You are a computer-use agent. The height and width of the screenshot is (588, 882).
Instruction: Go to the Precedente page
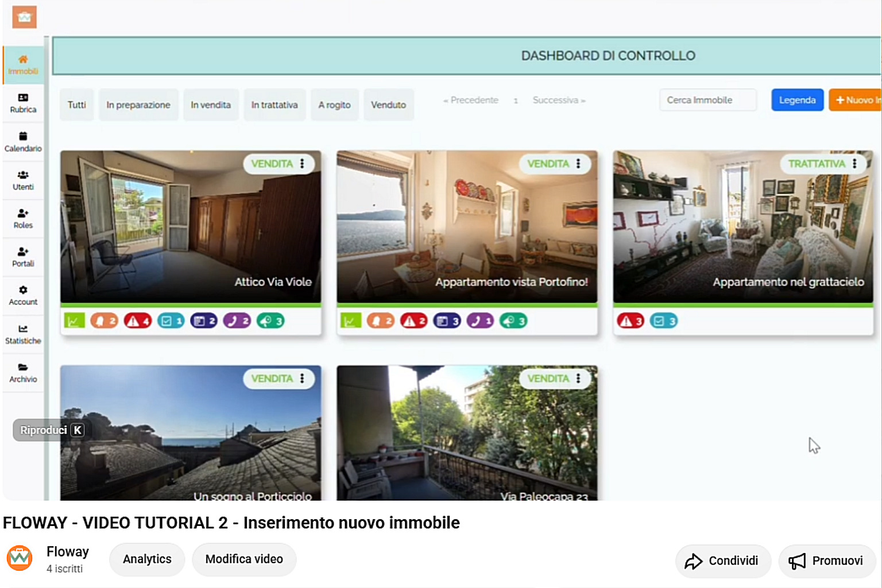471,100
